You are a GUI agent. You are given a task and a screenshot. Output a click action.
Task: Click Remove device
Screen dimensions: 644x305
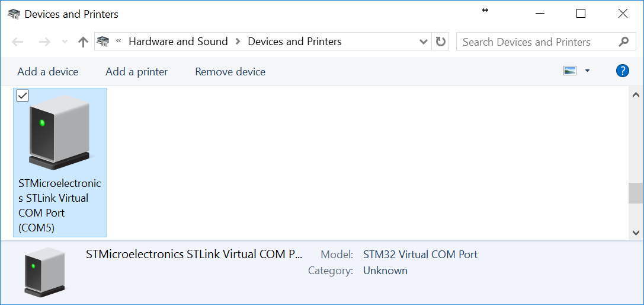[230, 72]
